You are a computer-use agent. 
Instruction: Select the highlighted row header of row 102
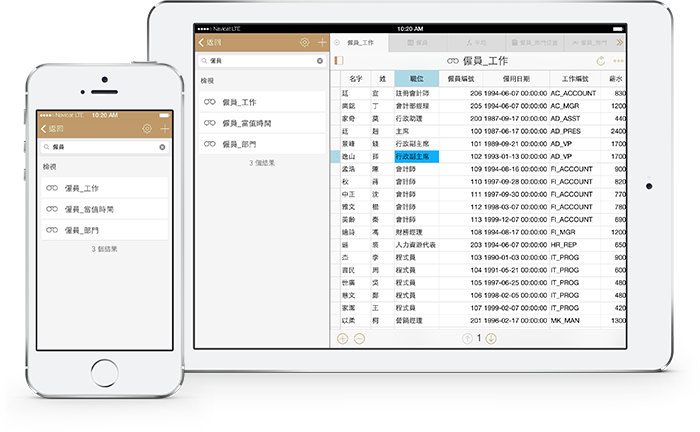pyautogui.click(x=335, y=157)
